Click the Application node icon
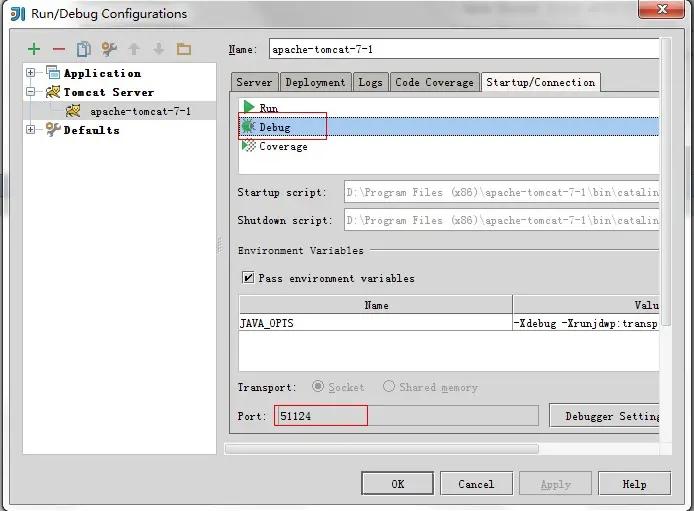 (x=53, y=73)
